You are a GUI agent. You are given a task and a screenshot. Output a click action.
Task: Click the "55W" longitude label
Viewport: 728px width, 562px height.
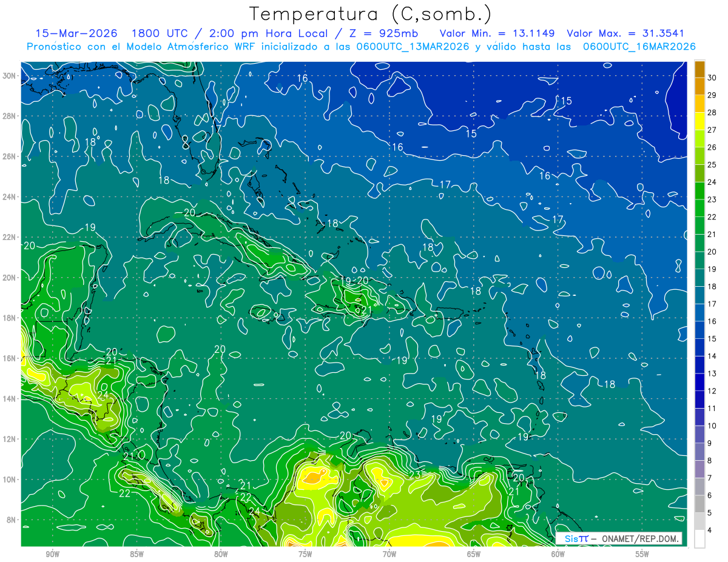pyautogui.click(x=642, y=554)
